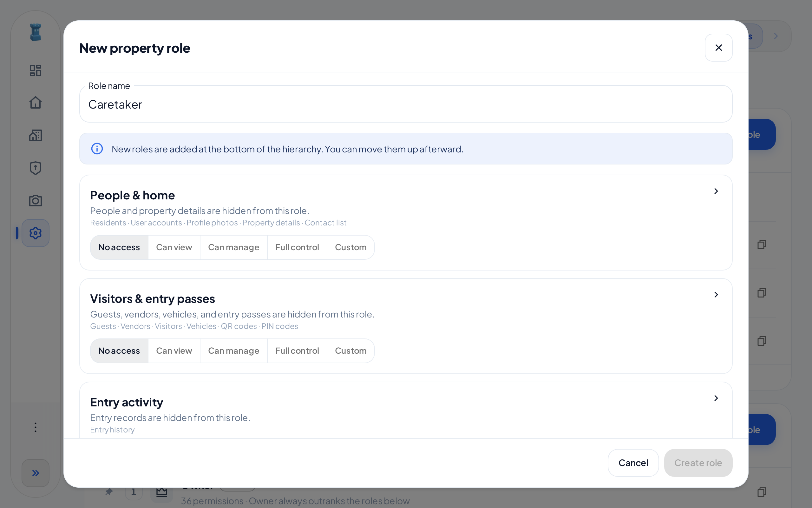The image size is (812, 508).
Task: Expand the People & home section chevron
Action: point(716,191)
